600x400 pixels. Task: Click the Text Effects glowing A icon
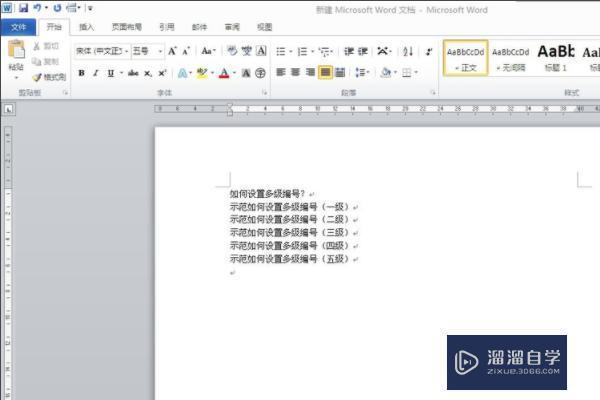click(183, 73)
